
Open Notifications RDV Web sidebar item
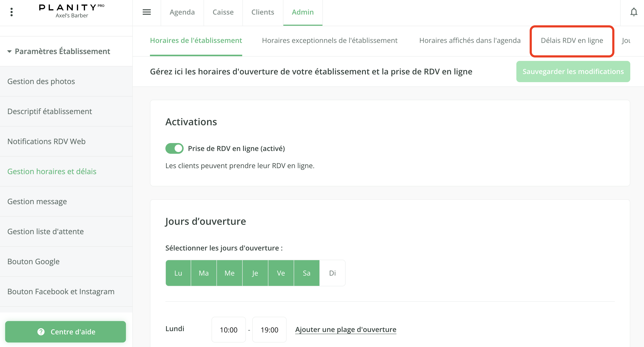46,141
